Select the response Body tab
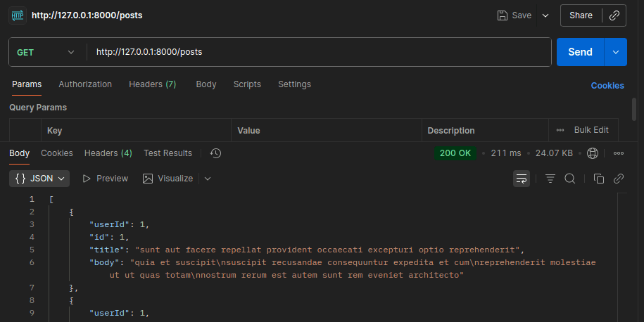 [19, 153]
